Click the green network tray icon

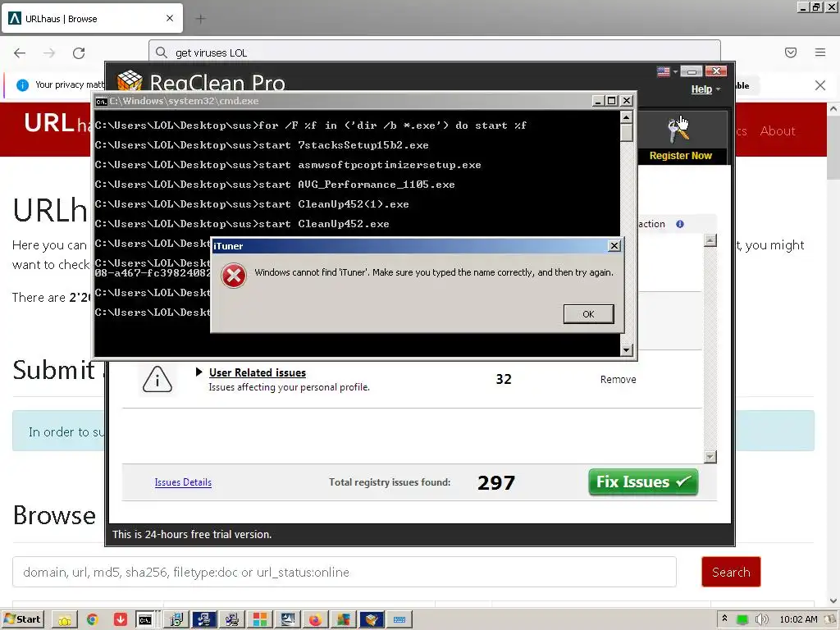(x=742, y=619)
